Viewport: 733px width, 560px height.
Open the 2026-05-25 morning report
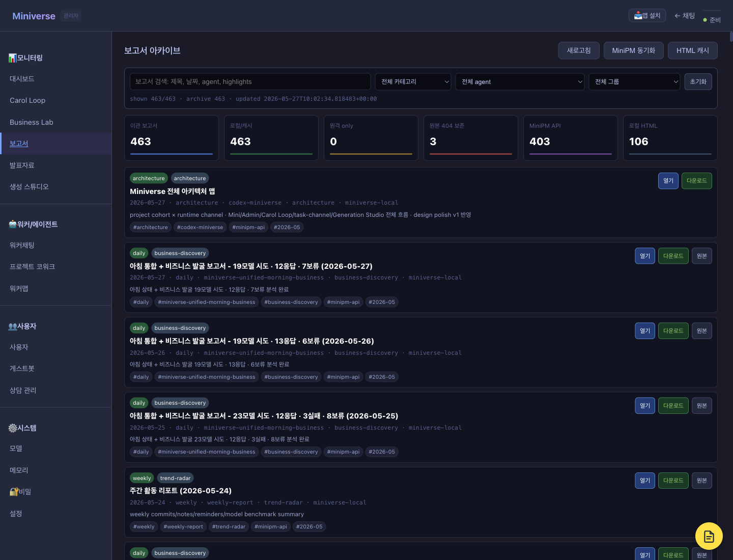click(x=645, y=406)
